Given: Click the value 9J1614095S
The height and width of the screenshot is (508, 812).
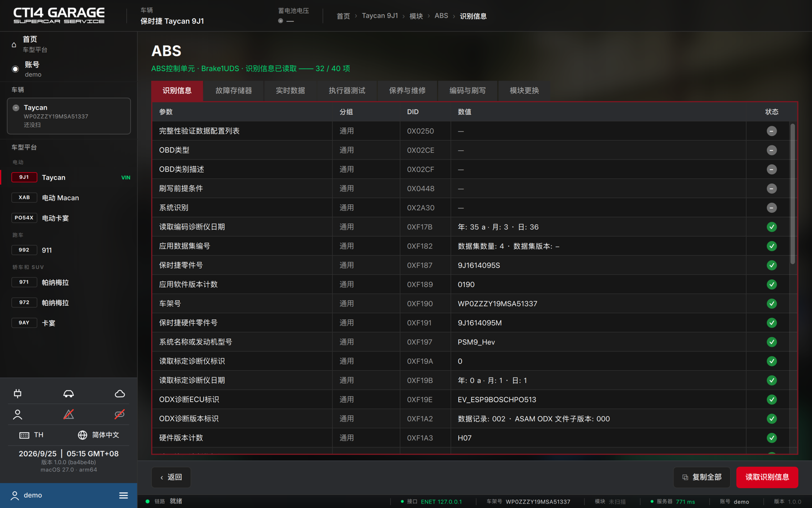Looking at the screenshot, I should pyautogui.click(x=479, y=265).
